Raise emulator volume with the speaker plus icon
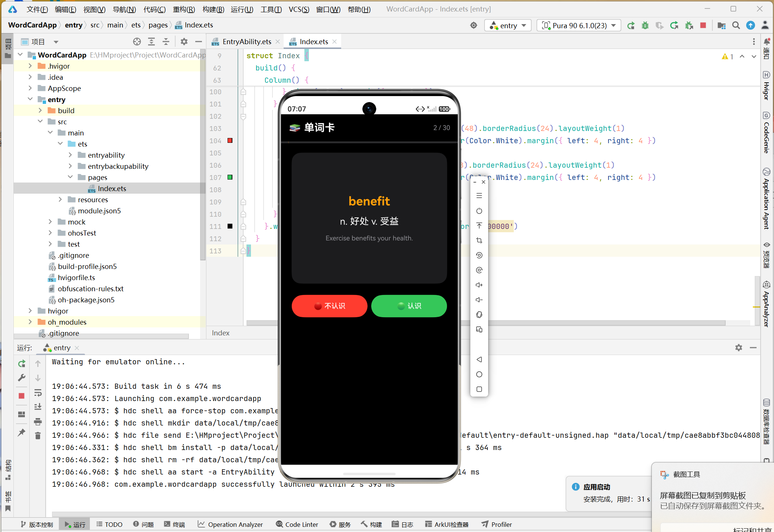Viewport: 774px width, 532px height. click(479, 285)
